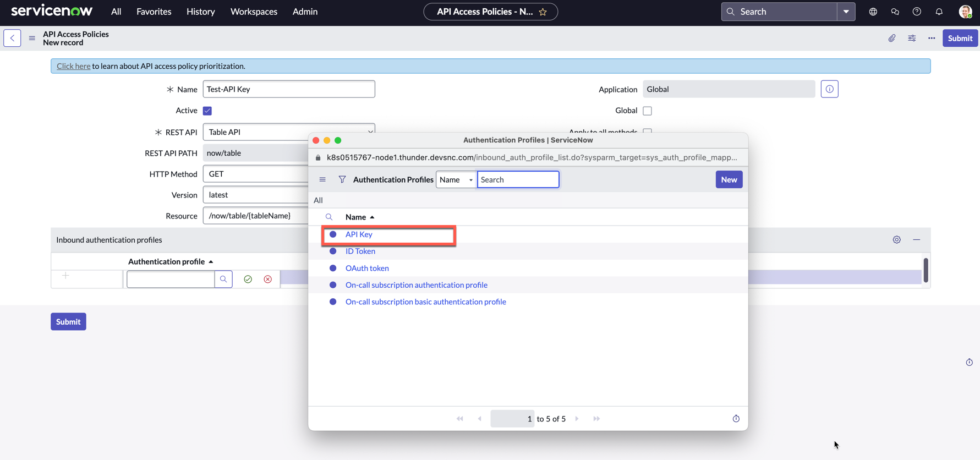Screen dimensions: 980x460
Task: Open the personalize form sliders icon
Action: tap(912, 38)
